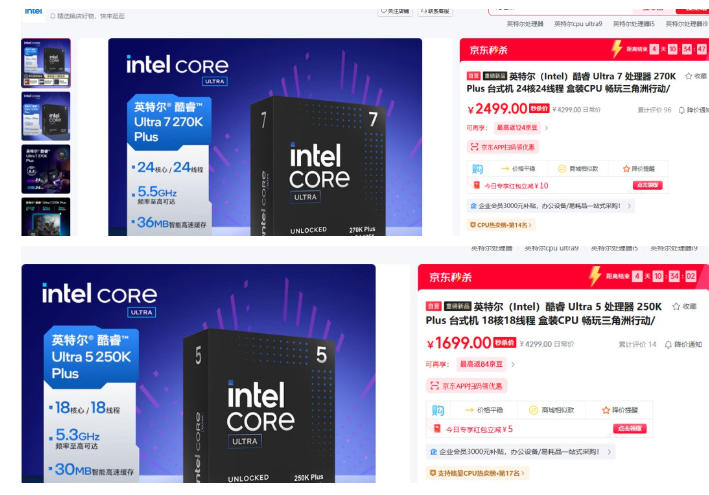
Task: Click the 降价通知 bell icon on the ¥2499 listing
Action: pos(681,110)
